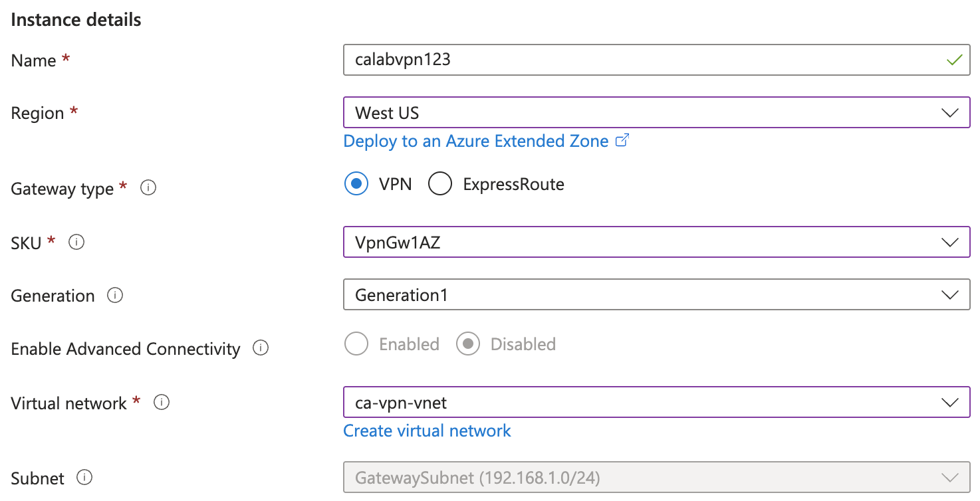980x501 pixels.
Task: Click the Enable Advanced Connectivity label
Action: tap(126, 349)
